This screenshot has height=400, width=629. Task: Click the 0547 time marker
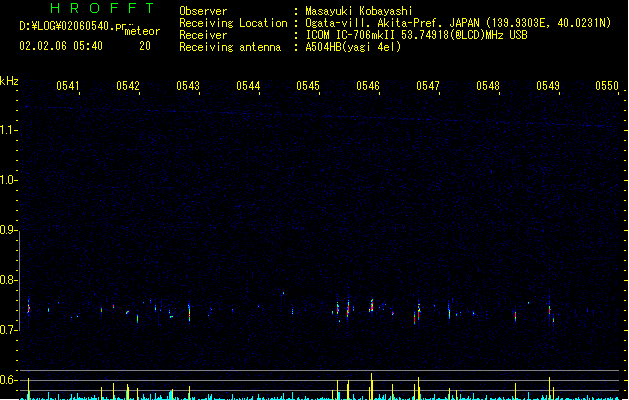(x=428, y=86)
